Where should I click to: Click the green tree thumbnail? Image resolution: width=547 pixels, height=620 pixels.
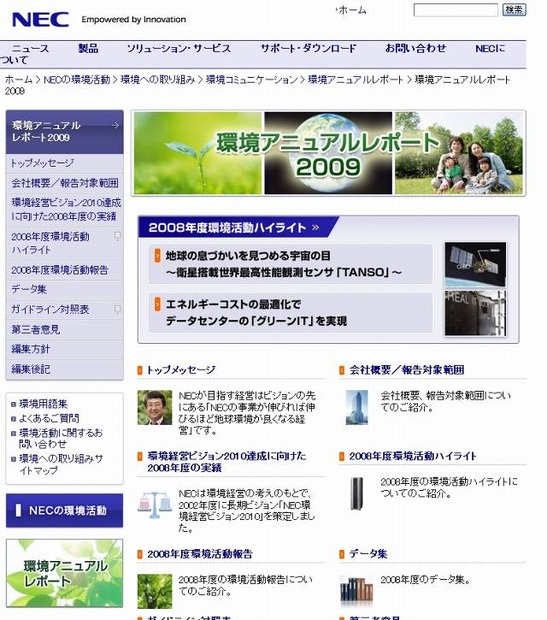155,591
